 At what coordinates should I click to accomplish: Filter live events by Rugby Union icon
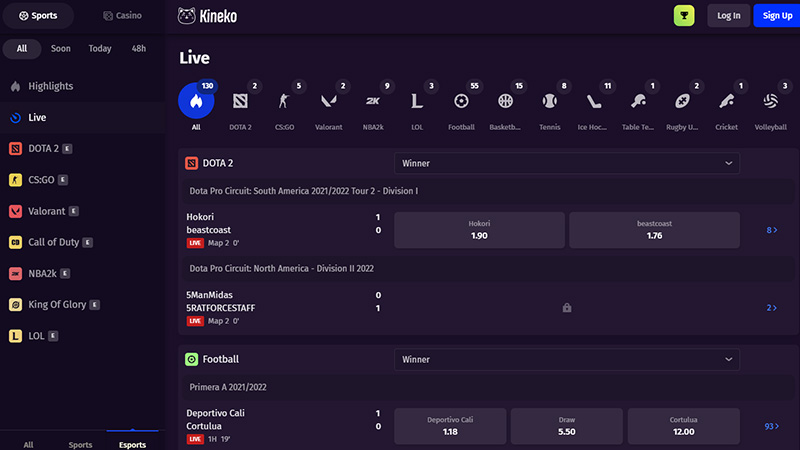tap(682, 101)
